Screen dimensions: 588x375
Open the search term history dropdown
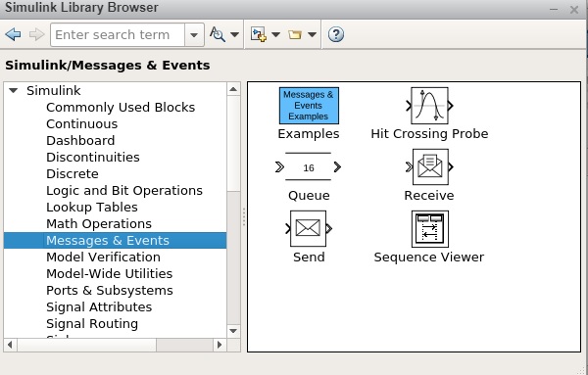[x=194, y=35]
